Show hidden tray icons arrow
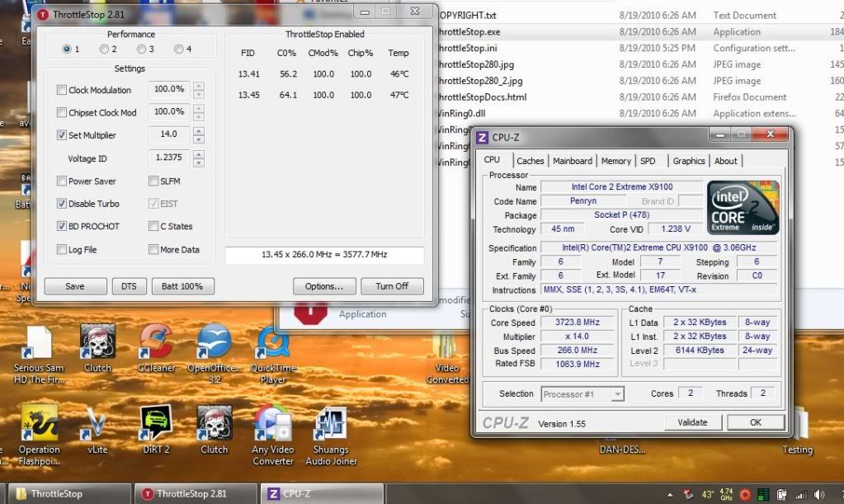Image resolution: width=844 pixels, height=504 pixels. point(670,494)
